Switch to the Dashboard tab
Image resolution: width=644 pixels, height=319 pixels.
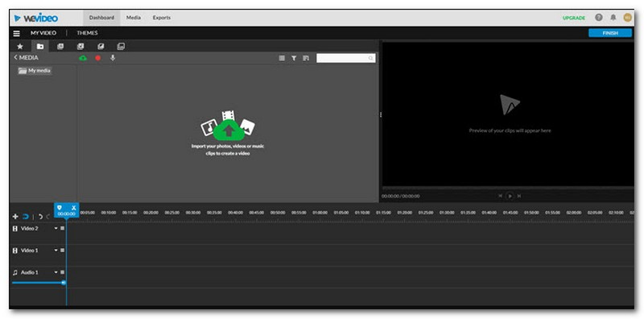tap(101, 18)
